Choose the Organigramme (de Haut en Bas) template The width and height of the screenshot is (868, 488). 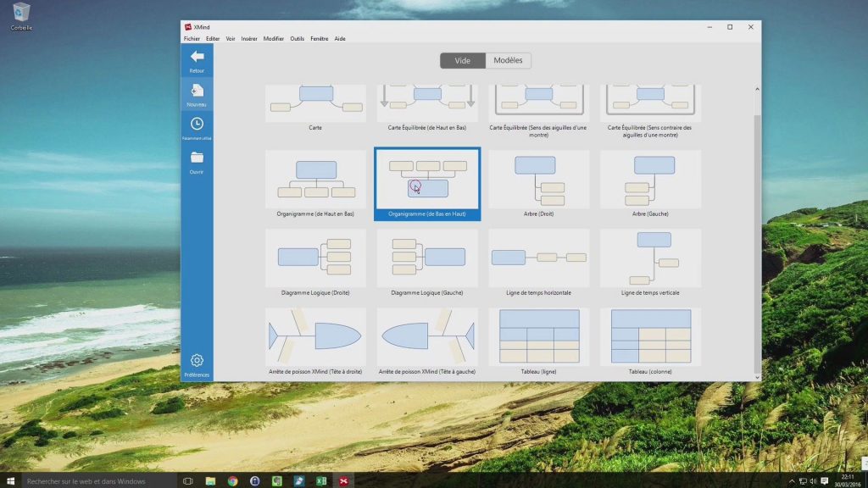316,180
